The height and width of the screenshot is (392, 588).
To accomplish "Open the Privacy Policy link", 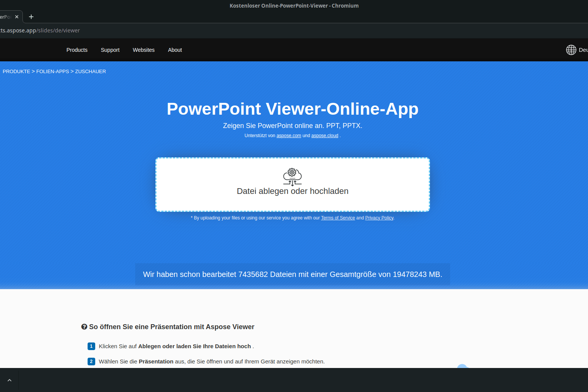I will click(x=379, y=218).
